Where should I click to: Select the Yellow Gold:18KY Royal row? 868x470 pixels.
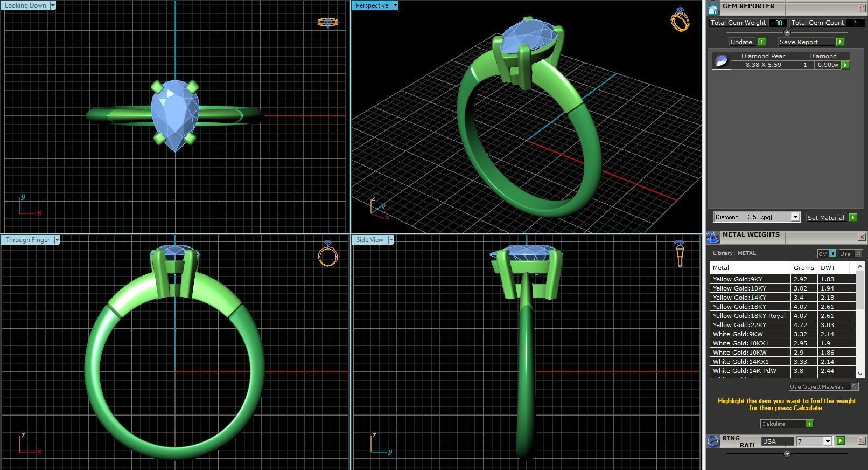point(782,316)
